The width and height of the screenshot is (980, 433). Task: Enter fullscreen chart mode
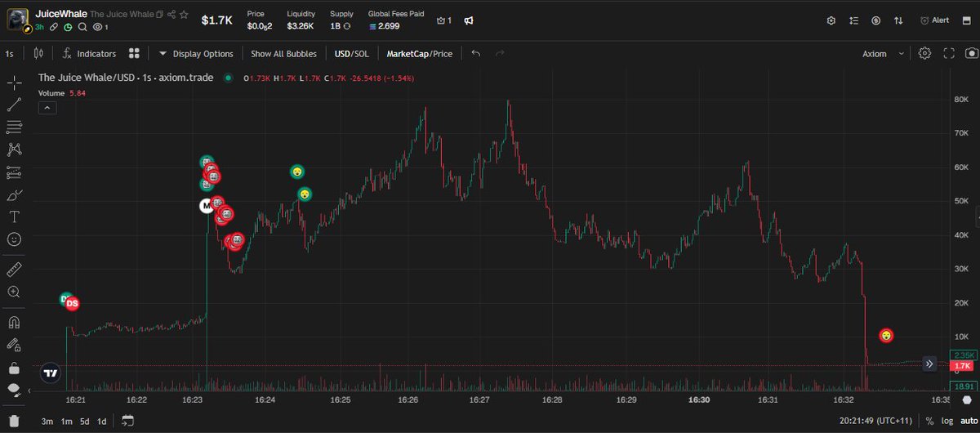pyautogui.click(x=949, y=53)
